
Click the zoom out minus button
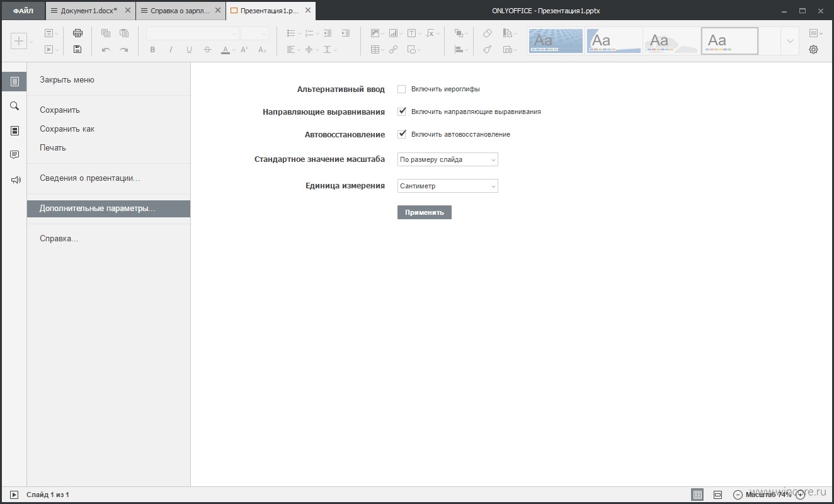(738, 495)
